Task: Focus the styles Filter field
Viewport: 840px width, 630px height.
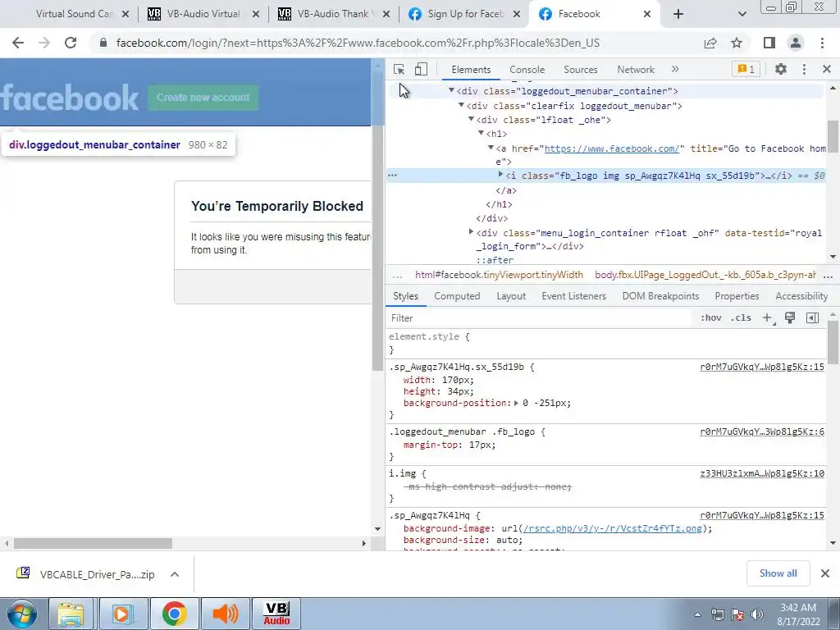Action: (x=540, y=318)
